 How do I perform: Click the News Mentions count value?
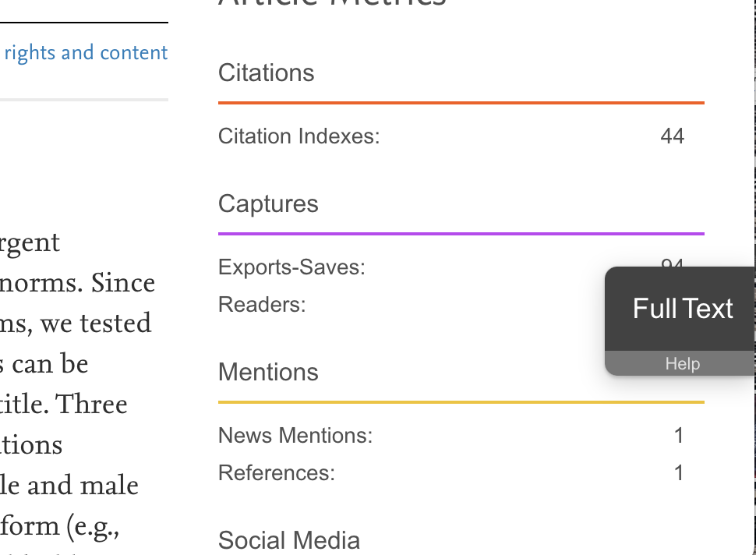click(678, 436)
